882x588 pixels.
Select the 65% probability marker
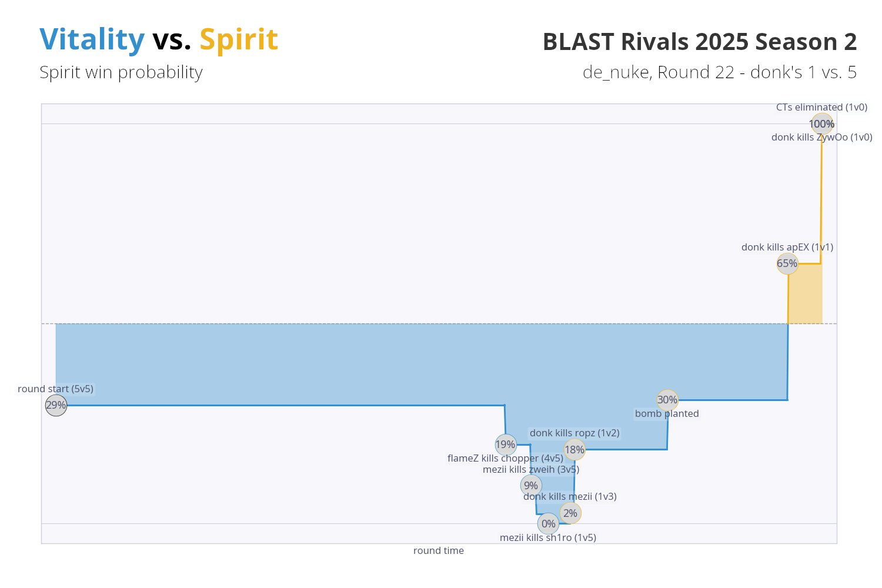click(787, 263)
